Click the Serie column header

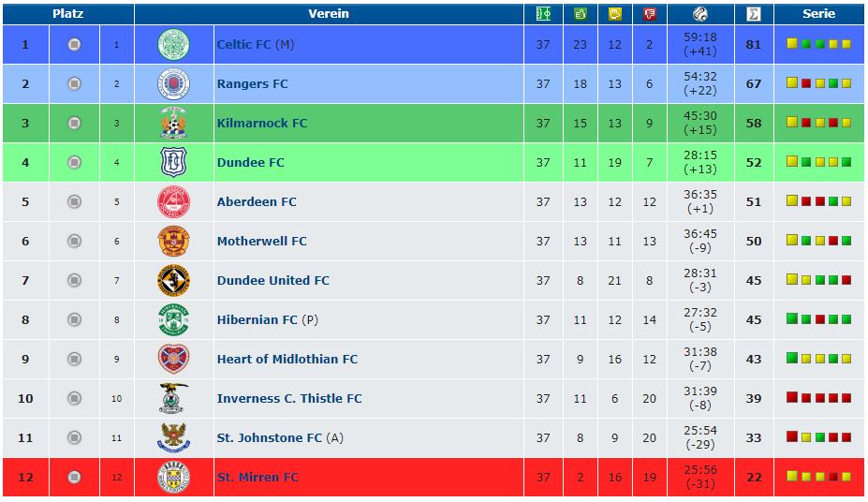coord(818,14)
